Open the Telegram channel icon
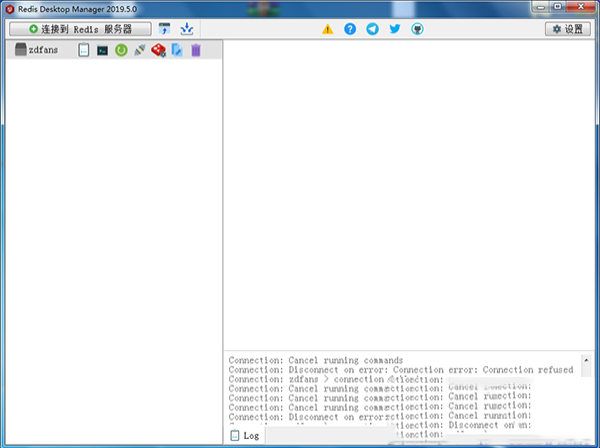Screen dimensions: 600x448 click(372, 29)
